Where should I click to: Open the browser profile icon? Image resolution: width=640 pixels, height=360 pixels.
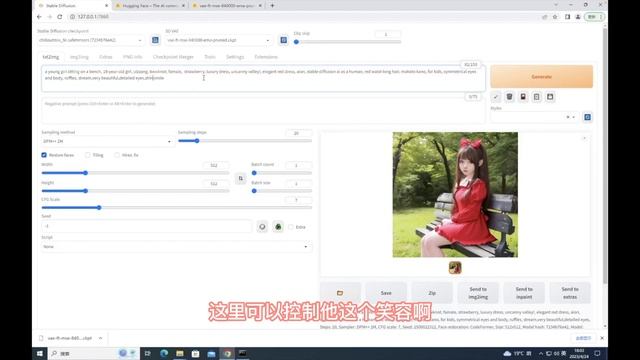[x=578, y=17]
